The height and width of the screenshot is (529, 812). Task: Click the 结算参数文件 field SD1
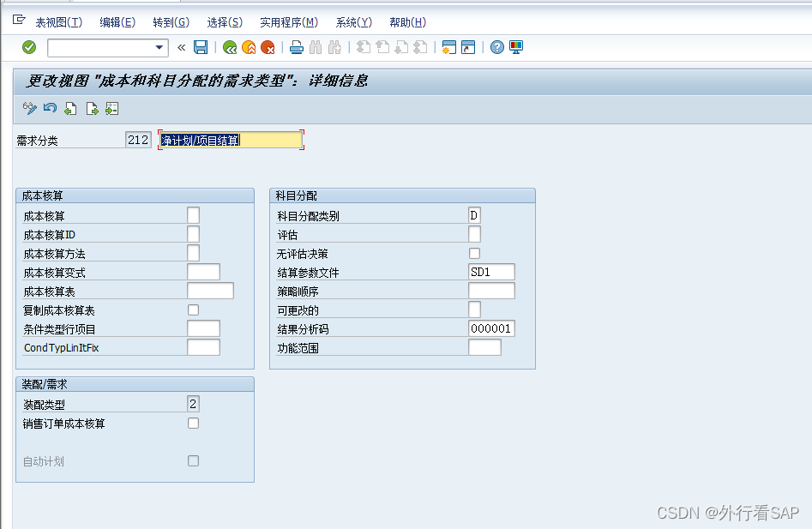(x=491, y=272)
